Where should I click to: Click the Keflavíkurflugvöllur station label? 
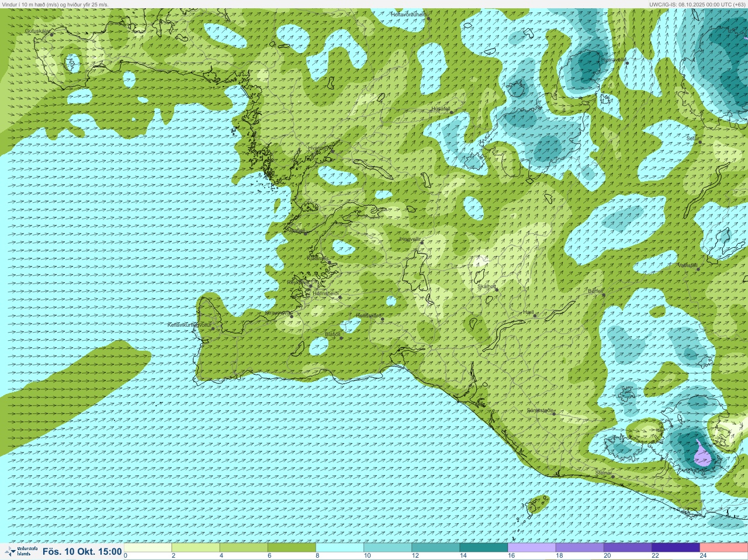point(189,324)
